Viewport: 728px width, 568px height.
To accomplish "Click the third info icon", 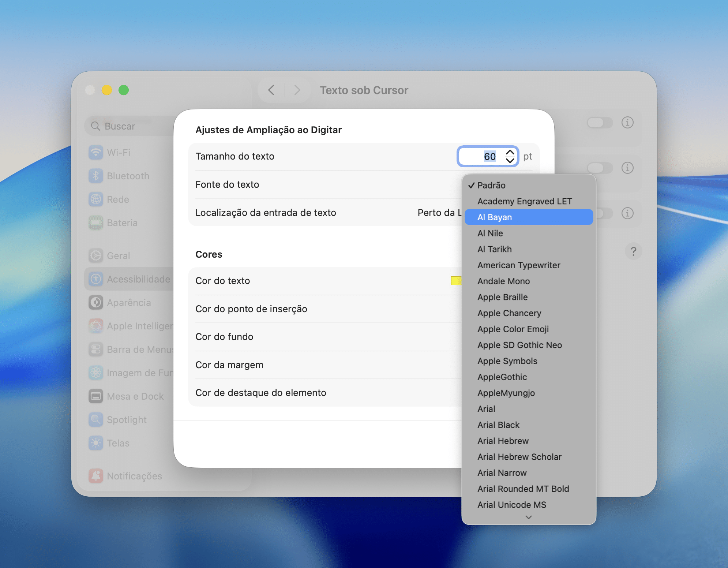I will click(627, 213).
